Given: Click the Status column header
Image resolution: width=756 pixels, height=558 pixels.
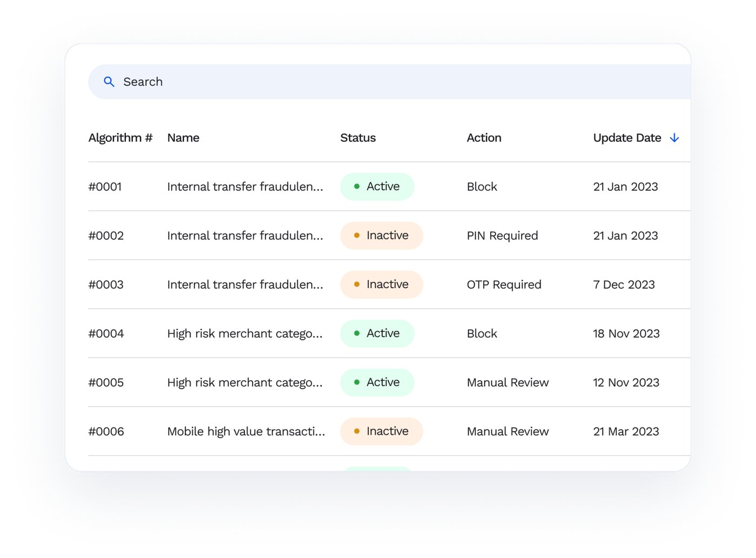Looking at the screenshot, I should point(358,138).
